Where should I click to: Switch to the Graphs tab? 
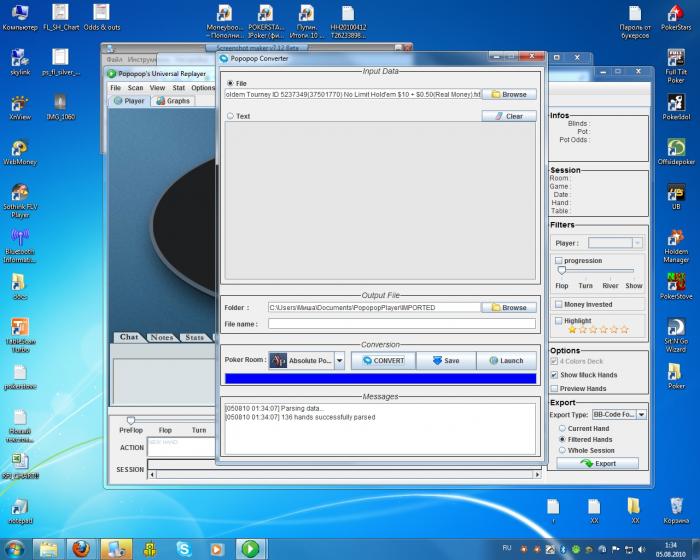pyautogui.click(x=173, y=101)
